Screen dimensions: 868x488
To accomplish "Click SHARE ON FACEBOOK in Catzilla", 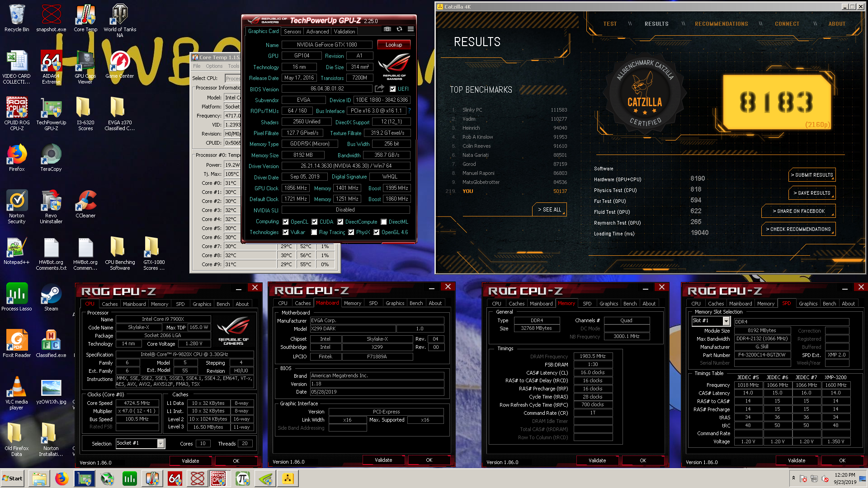I will [798, 211].
